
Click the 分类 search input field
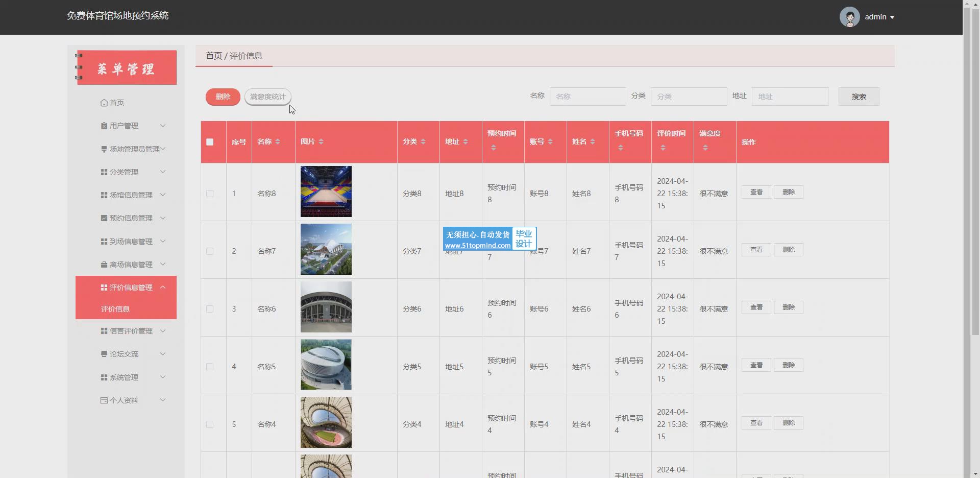click(689, 97)
